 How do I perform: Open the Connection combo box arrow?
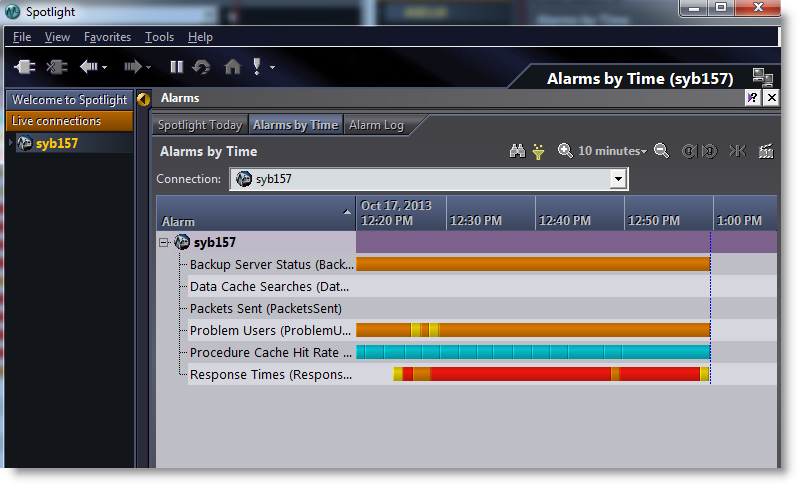tap(618, 179)
